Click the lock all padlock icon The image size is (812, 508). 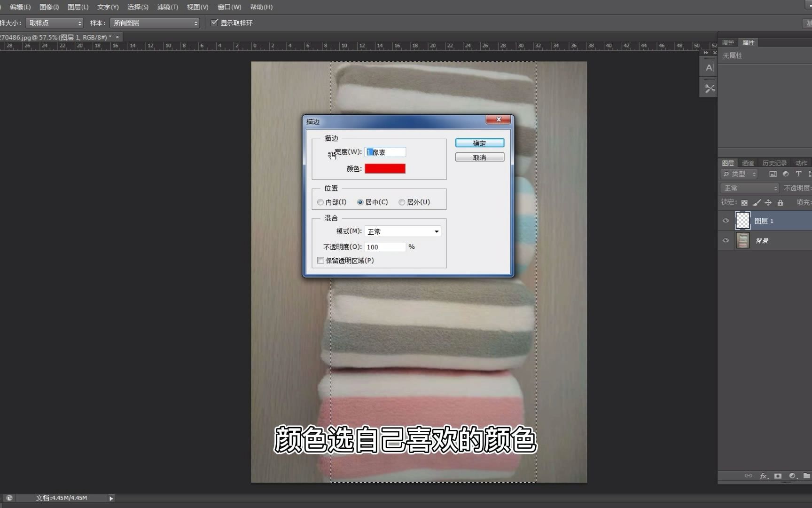coord(781,203)
